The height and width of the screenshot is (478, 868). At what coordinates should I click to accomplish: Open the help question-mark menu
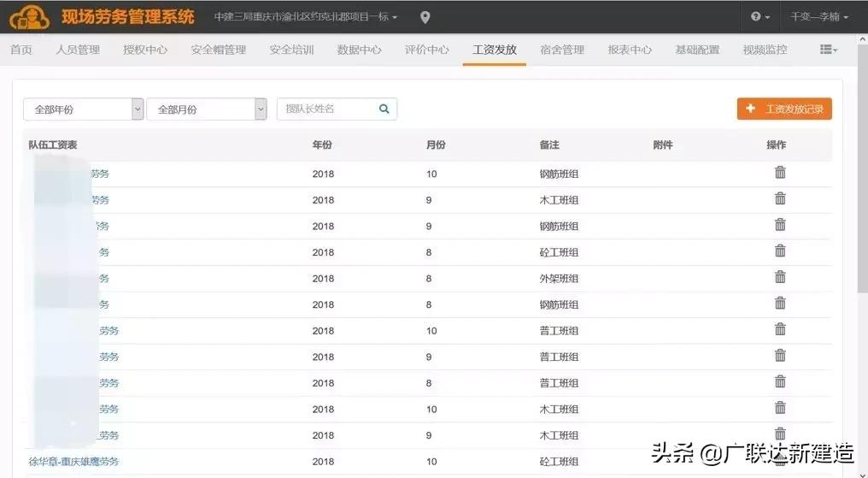[760, 17]
